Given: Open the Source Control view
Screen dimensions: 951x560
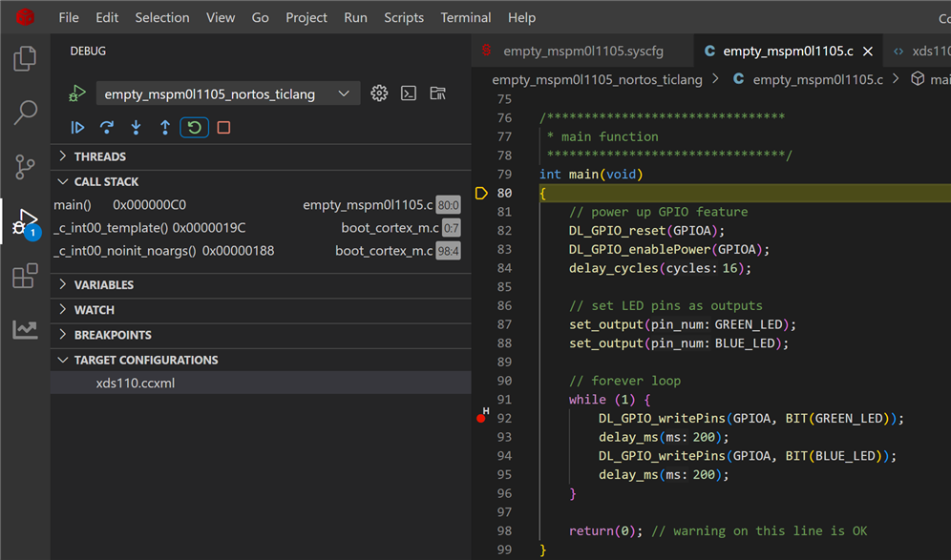Looking at the screenshot, I should coord(25,167).
